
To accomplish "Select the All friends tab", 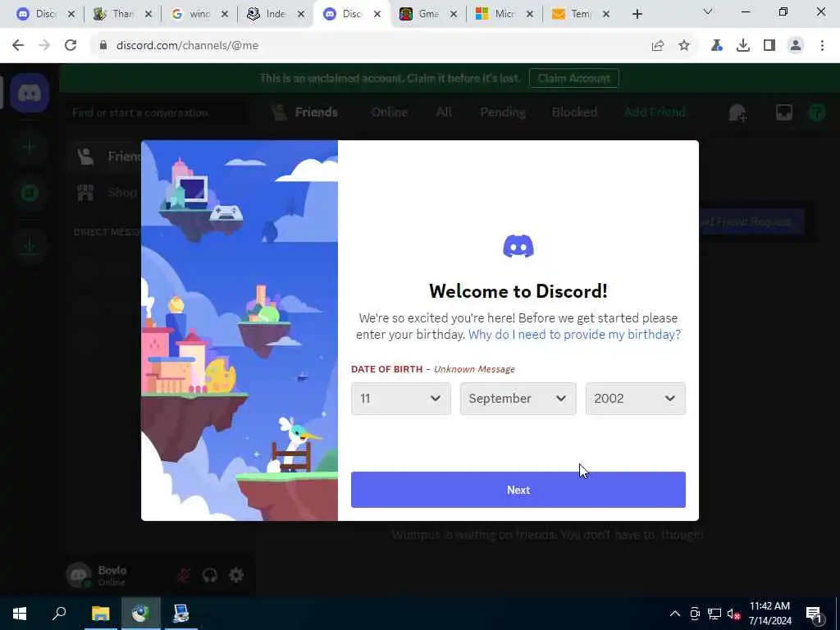I will [x=444, y=112].
